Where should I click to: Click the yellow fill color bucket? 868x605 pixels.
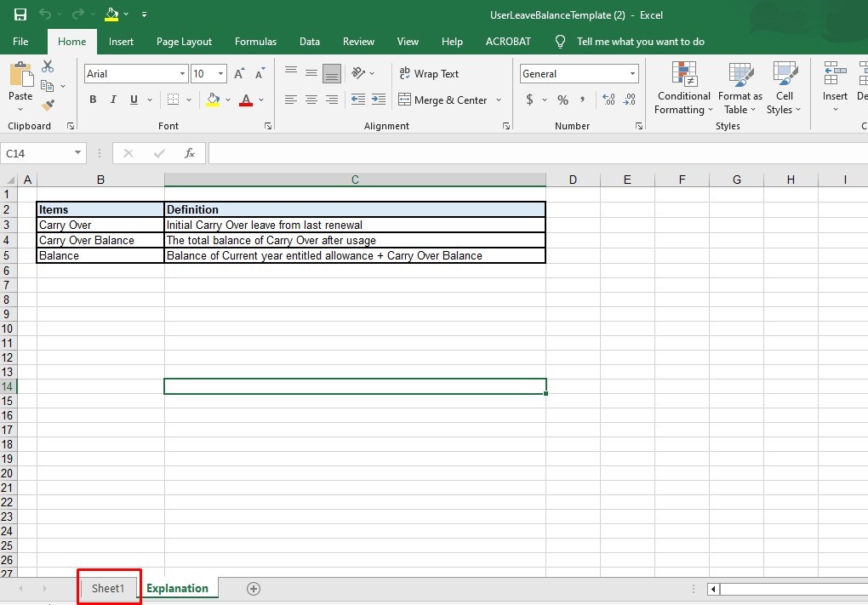[x=213, y=100]
